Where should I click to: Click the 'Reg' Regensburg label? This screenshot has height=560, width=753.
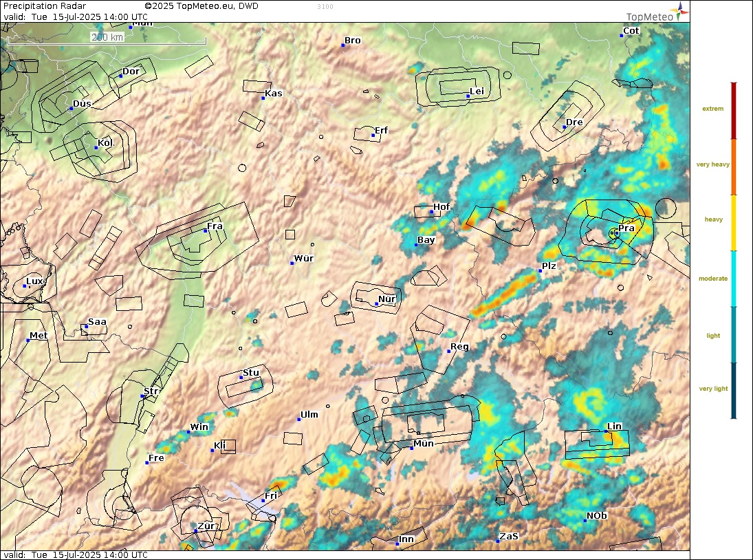(x=459, y=346)
